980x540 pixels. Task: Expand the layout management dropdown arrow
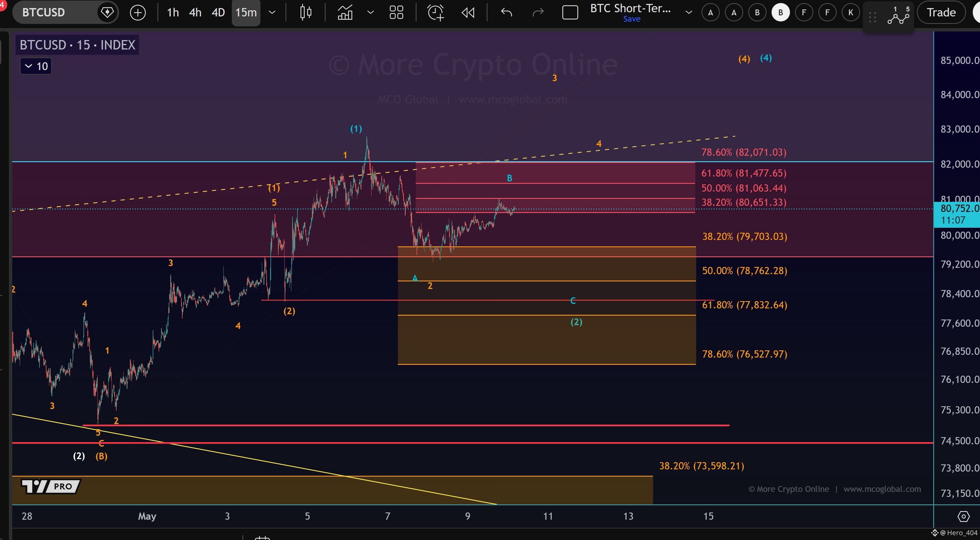point(689,13)
